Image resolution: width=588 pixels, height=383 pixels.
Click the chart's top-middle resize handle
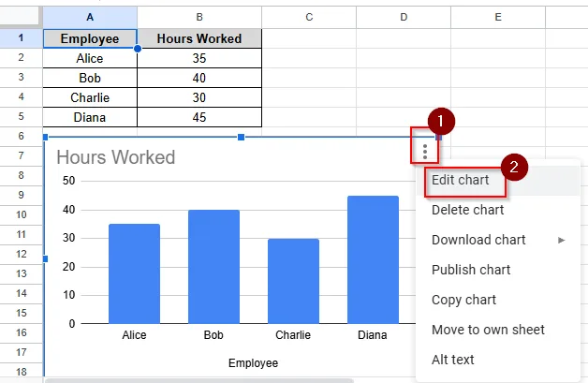point(242,138)
